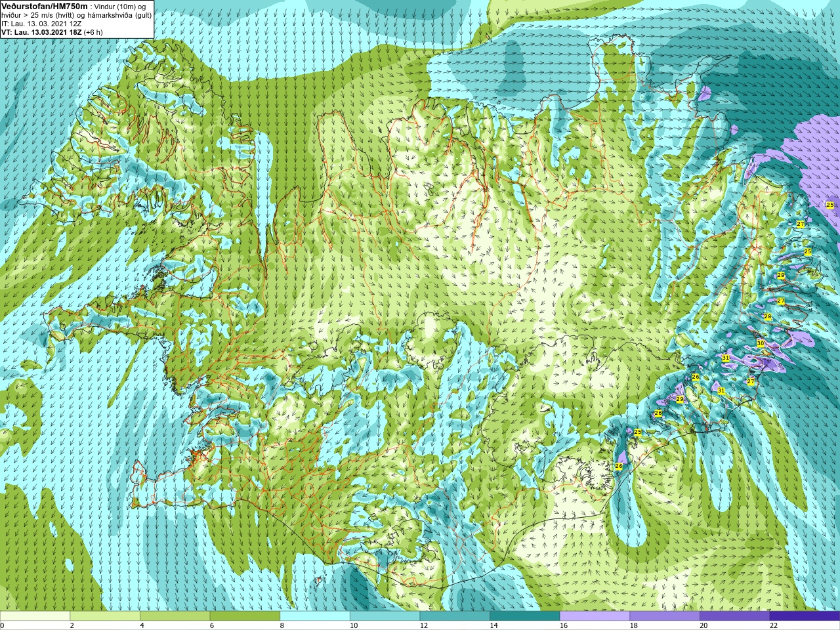Pick the deep violet legend swatch above 22 m/s
Image resolution: width=840 pixels, height=630 pixels.
(805, 616)
